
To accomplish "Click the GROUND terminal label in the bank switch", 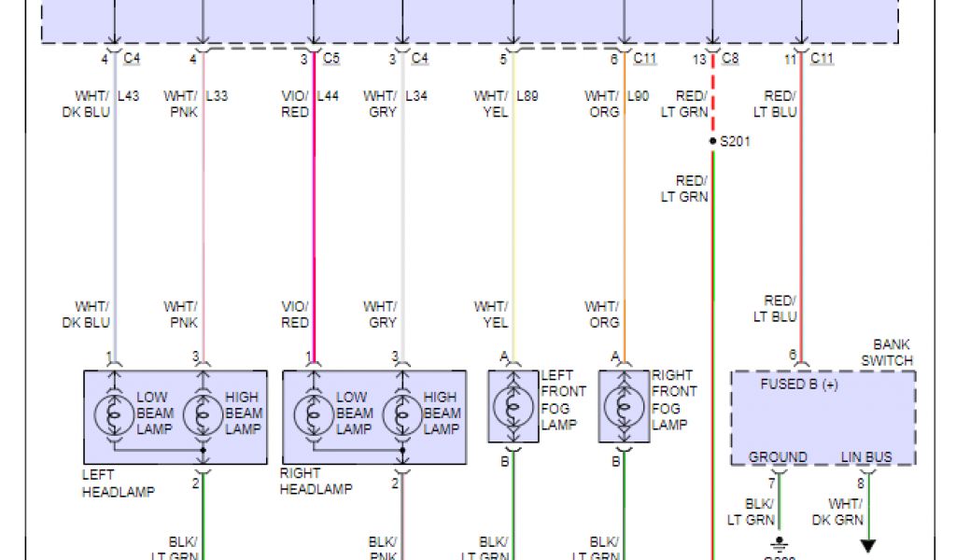I will (778, 457).
